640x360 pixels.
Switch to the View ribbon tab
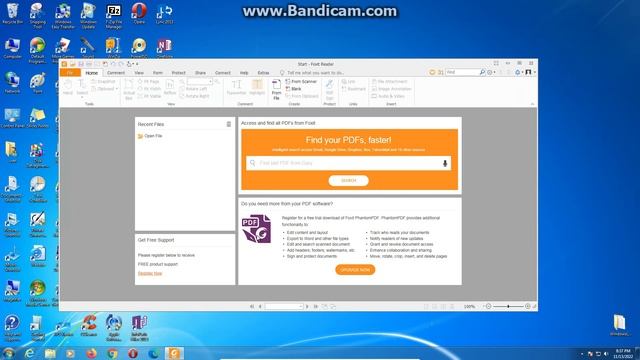139,73
